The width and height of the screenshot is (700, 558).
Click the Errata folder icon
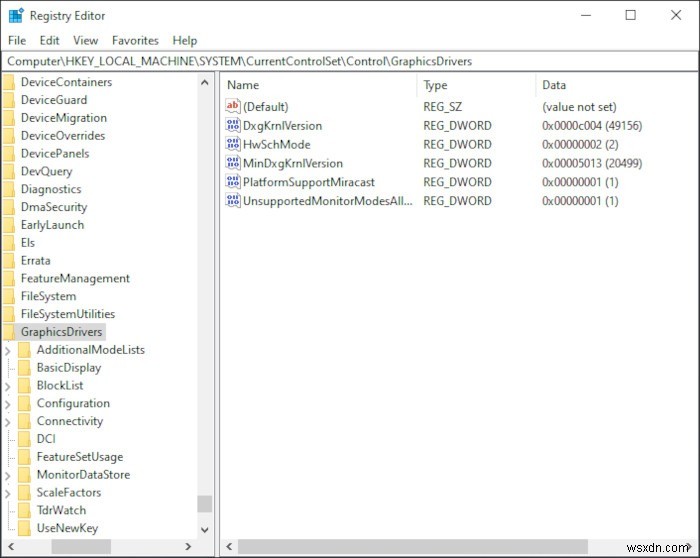9,260
